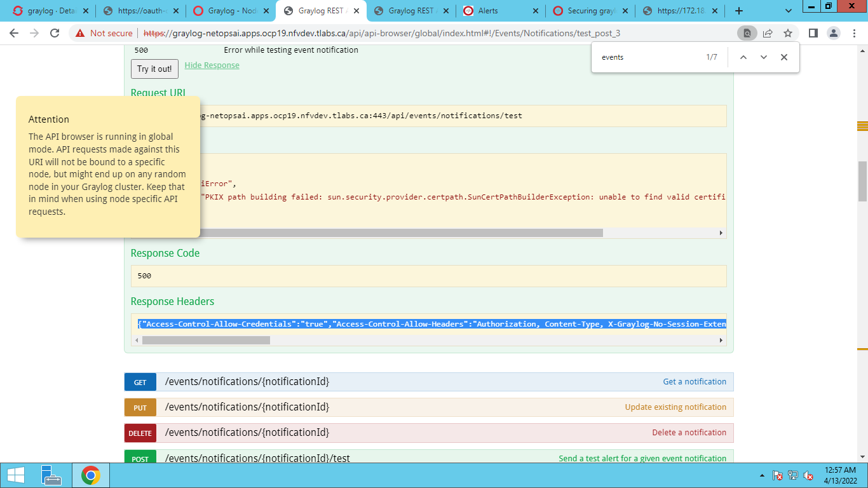
Task: Open Send a test alert operation link
Action: [642, 458]
